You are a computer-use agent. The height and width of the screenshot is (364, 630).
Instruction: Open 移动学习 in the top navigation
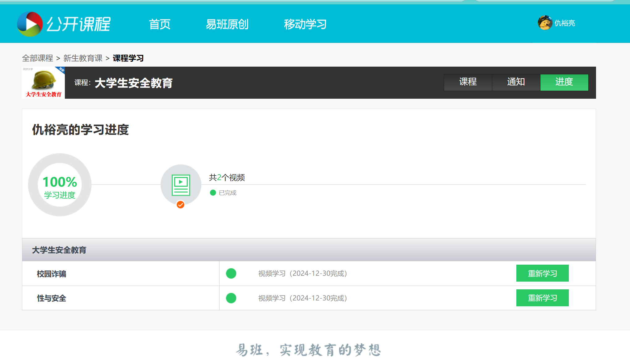[x=305, y=24]
